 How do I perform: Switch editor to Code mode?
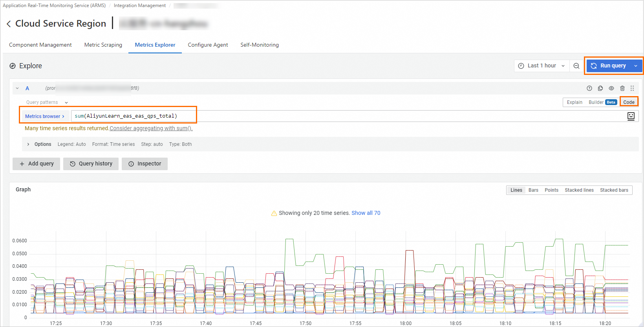pyautogui.click(x=629, y=102)
